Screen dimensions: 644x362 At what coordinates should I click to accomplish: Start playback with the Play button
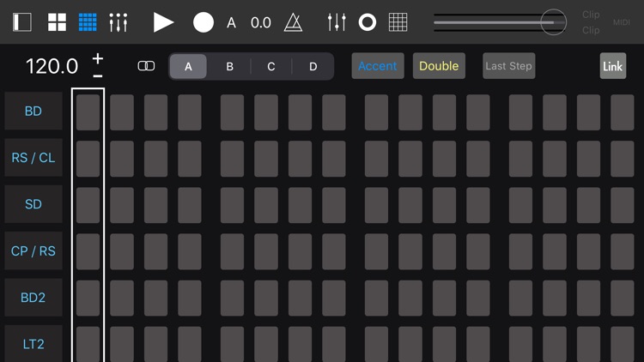click(163, 22)
